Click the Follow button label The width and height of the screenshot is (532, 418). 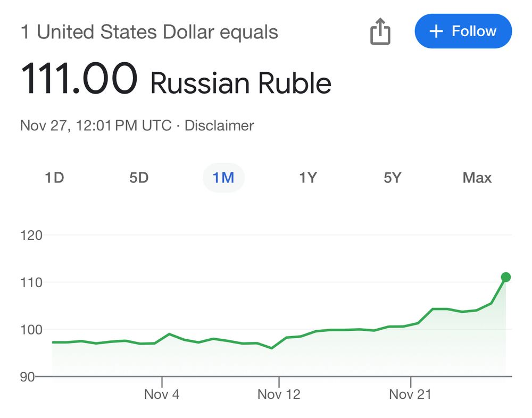pos(473,31)
